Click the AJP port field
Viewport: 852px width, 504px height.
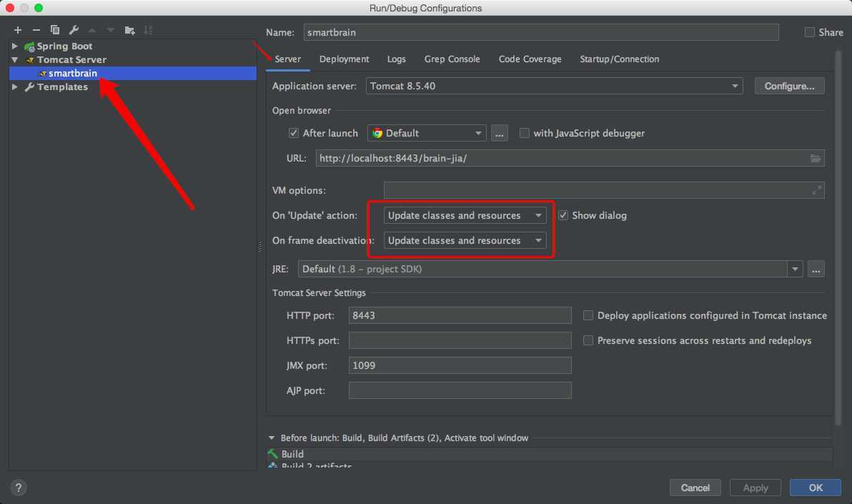[460, 390]
